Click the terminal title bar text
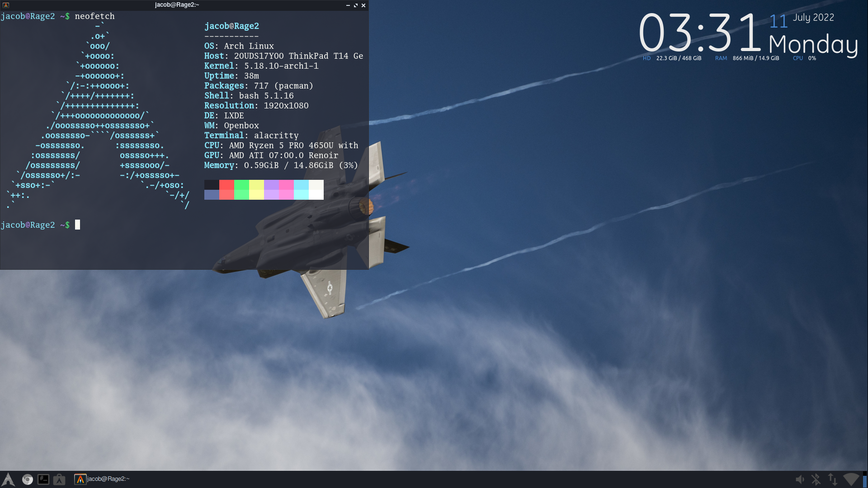The width and height of the screenshot is (868, 488). click(177, 5)
